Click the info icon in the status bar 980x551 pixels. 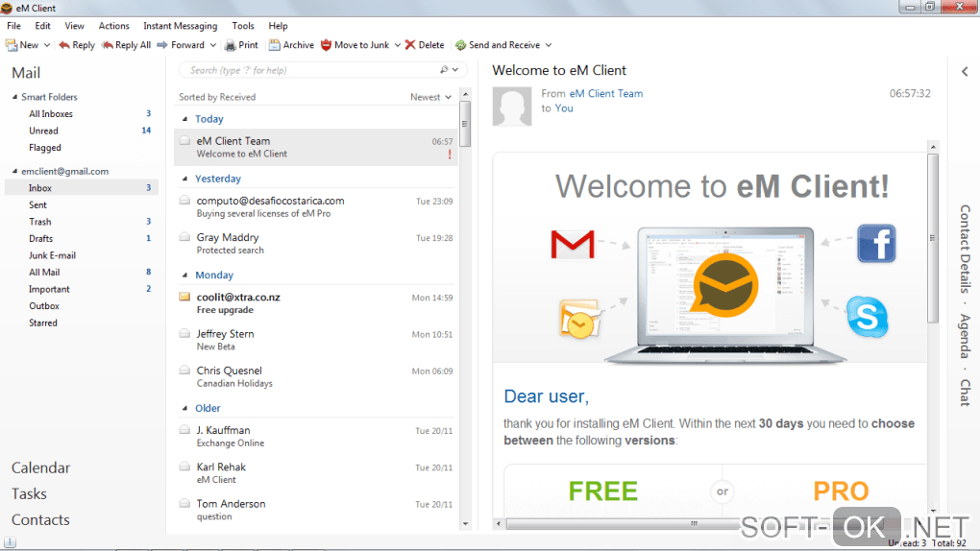tap(10, 542)
